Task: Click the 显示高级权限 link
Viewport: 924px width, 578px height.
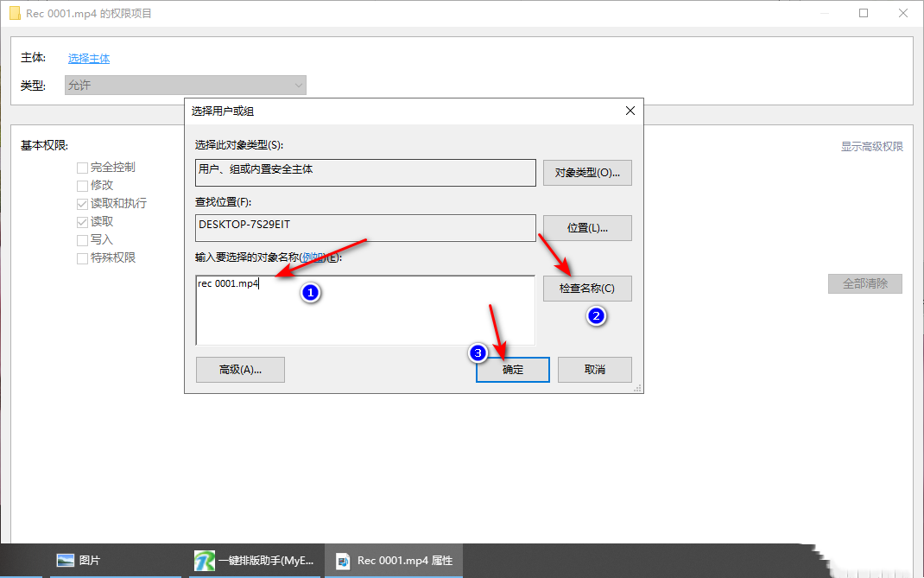Action: coord(871,146)
